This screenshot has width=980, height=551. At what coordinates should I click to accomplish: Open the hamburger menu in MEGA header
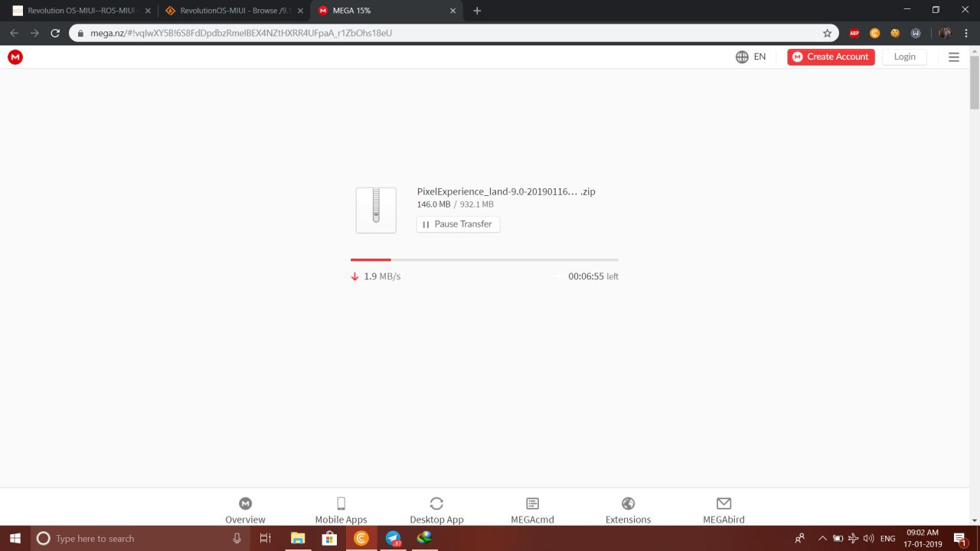tap(954, 57)
